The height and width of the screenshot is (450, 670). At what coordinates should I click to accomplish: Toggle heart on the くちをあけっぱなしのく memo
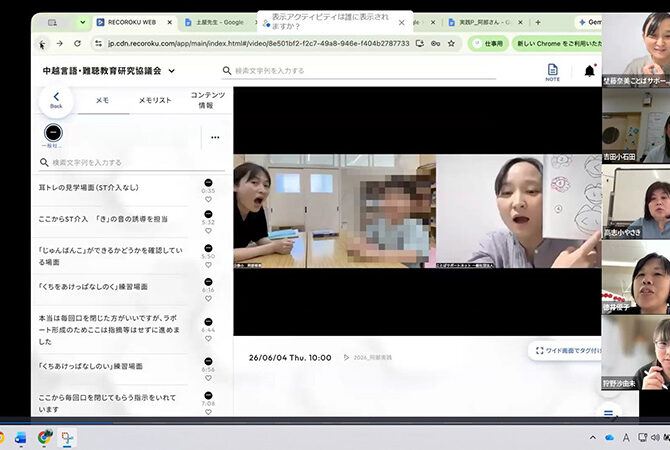click(x=208, y=299)
